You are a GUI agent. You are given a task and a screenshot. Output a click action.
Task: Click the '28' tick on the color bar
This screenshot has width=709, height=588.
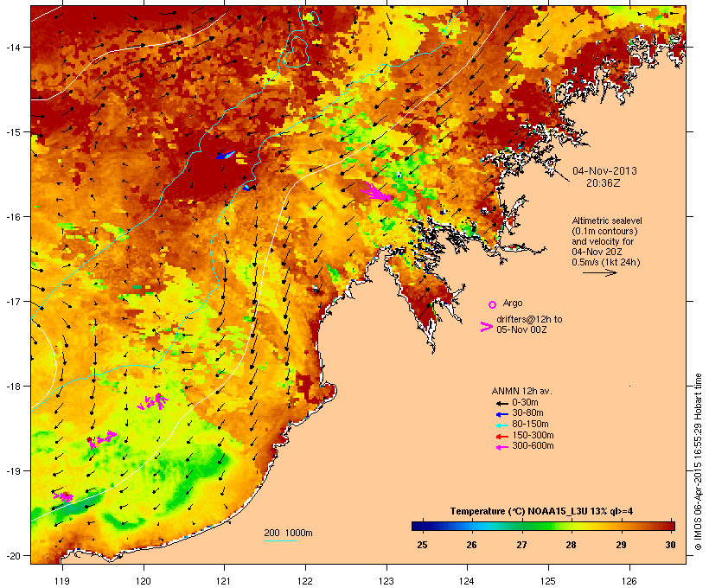pos(571,545)
